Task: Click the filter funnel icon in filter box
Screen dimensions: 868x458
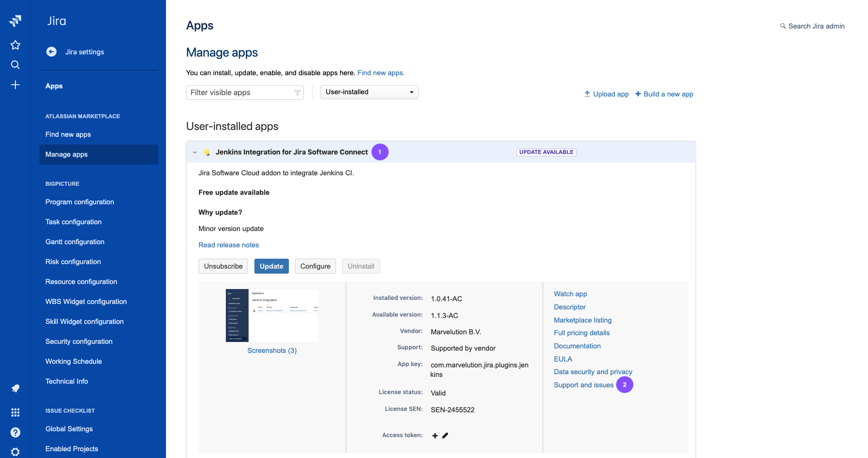Action: pos(297,93)
